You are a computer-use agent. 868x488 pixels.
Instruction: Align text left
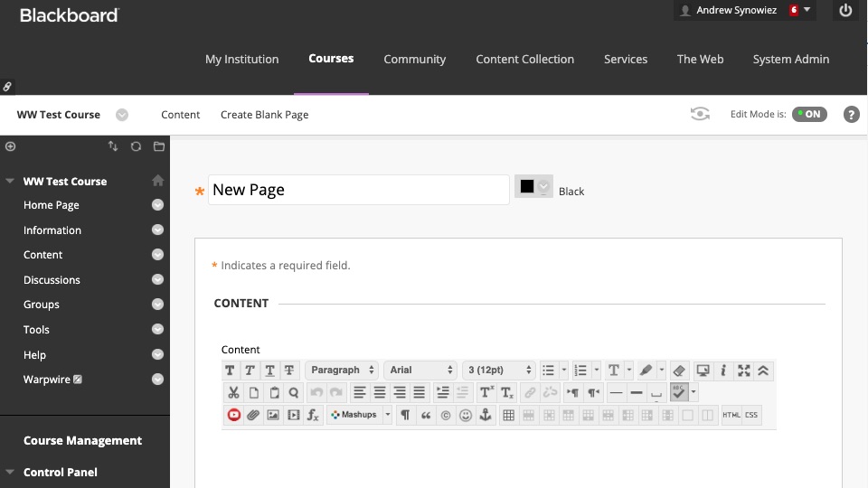(359, 393)
